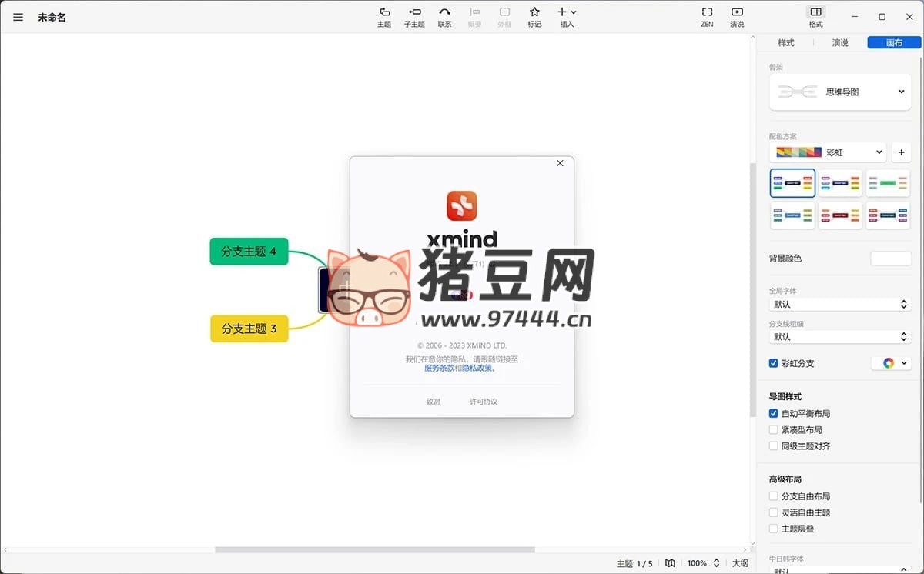Click 许可协议 in about dialog
The height and width of the screenshot is (574, 924).
[x=484, y=402]
